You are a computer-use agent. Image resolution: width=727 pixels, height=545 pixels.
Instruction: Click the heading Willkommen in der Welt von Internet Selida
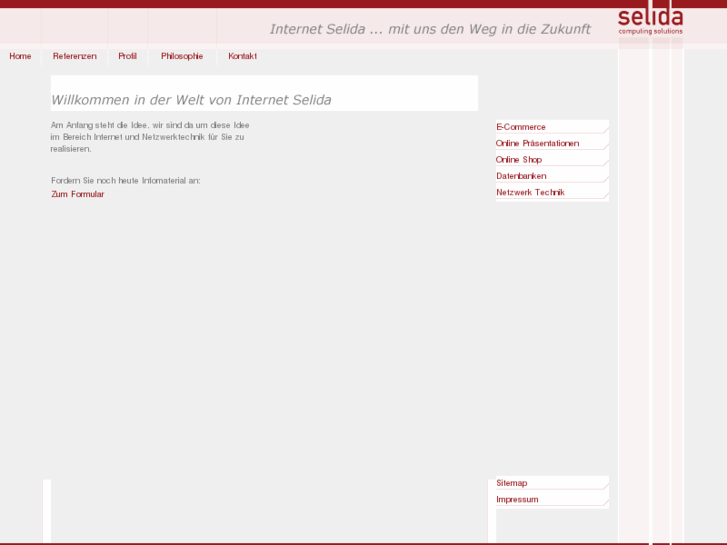(x=191, y=100)
